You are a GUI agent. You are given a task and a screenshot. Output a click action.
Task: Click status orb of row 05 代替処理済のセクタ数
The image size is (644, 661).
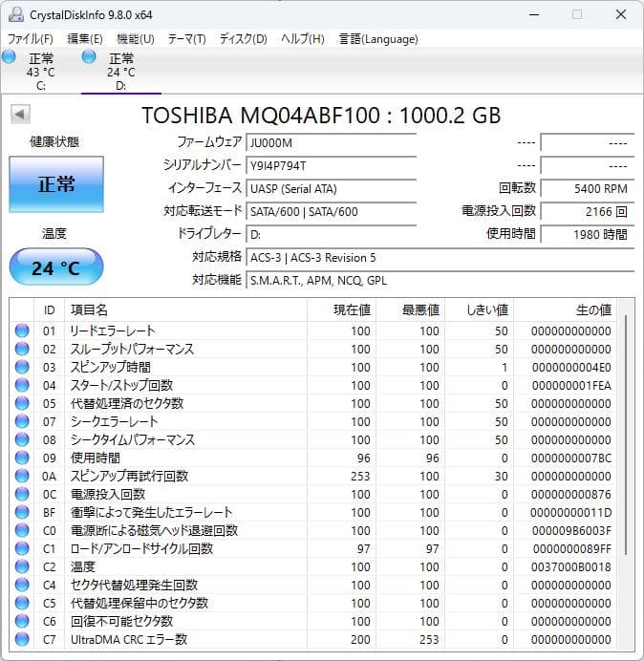22,403
